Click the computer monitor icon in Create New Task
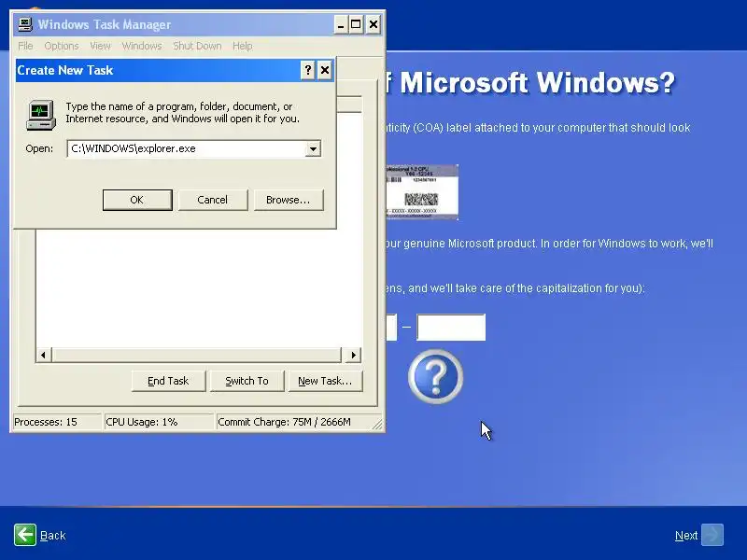The height and width of the screenshot is (560, 747). coord(41,115)
